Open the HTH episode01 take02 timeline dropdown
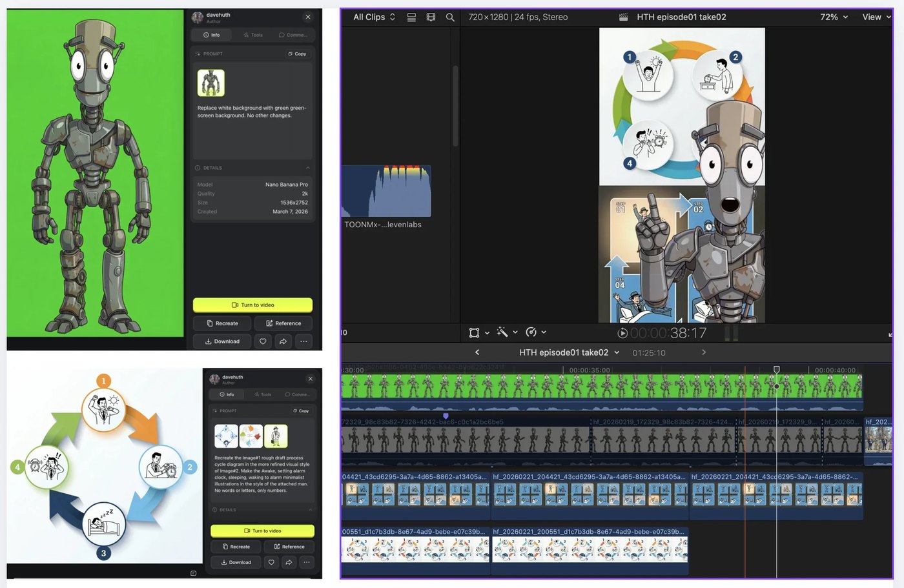904x588 pixels. point(569,352)
